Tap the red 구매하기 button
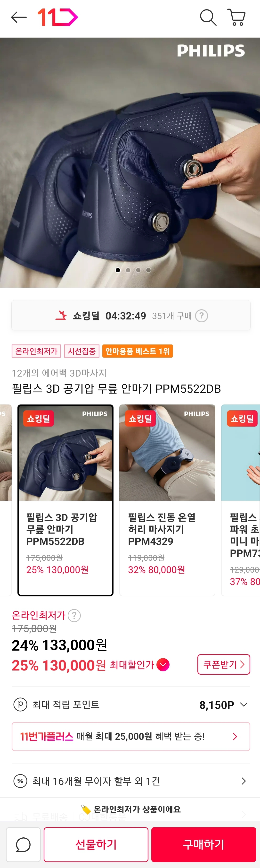Image resolution: width=260 pixels, height=868 pixels. tap(203, 844)
